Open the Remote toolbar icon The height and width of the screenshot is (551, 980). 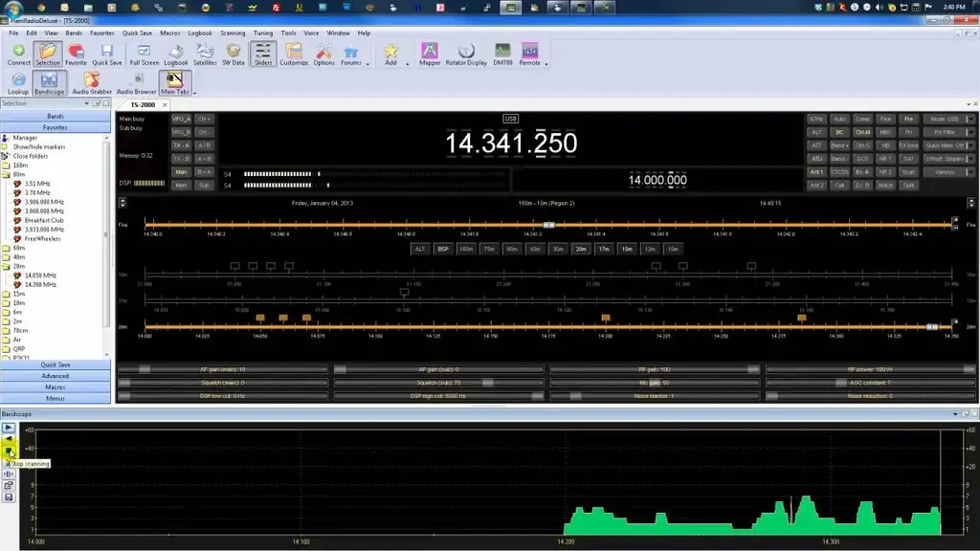coord(529,54)
